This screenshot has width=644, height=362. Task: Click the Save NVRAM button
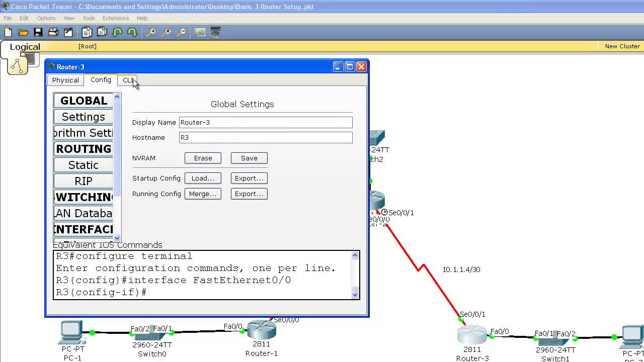249,158
